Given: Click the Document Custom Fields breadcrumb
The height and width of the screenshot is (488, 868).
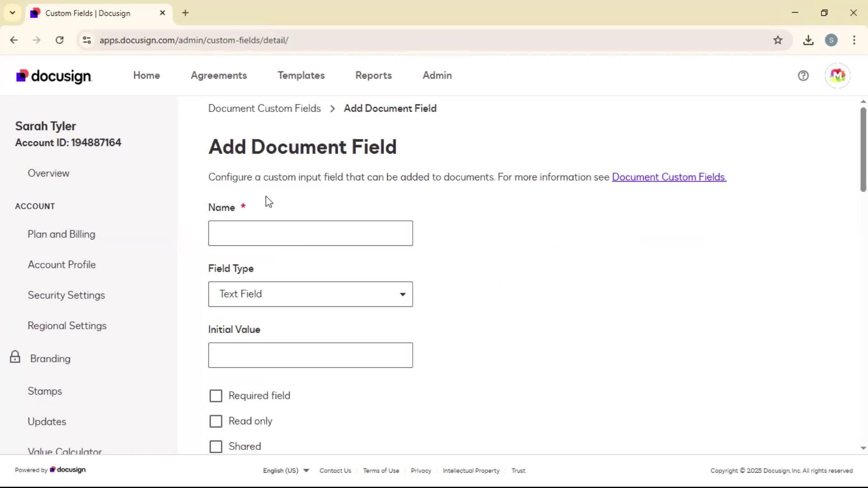Looking at the screenshot, I should point(264,108).
